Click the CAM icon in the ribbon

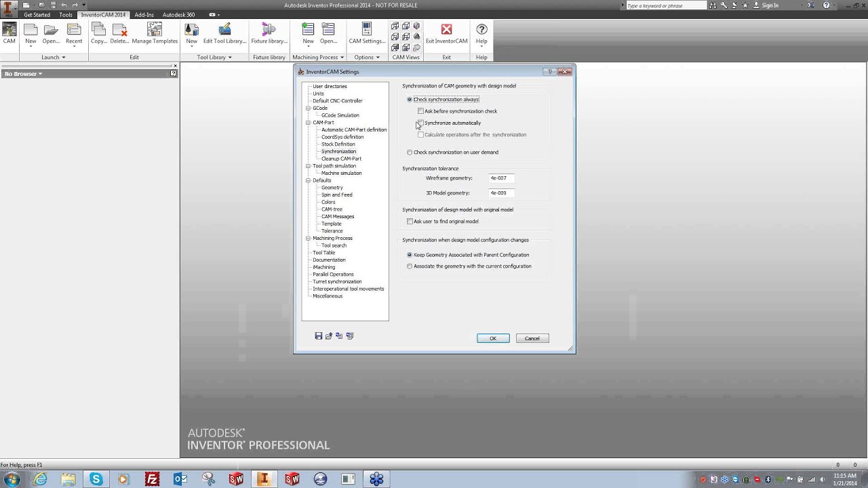click(x=9, y=30)
